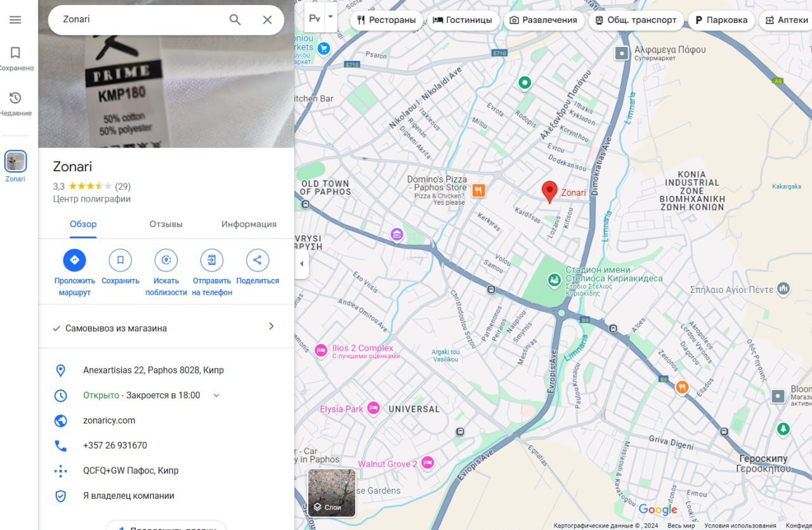
Task: Click the Save bookmark icon
Action: point(120,260)
